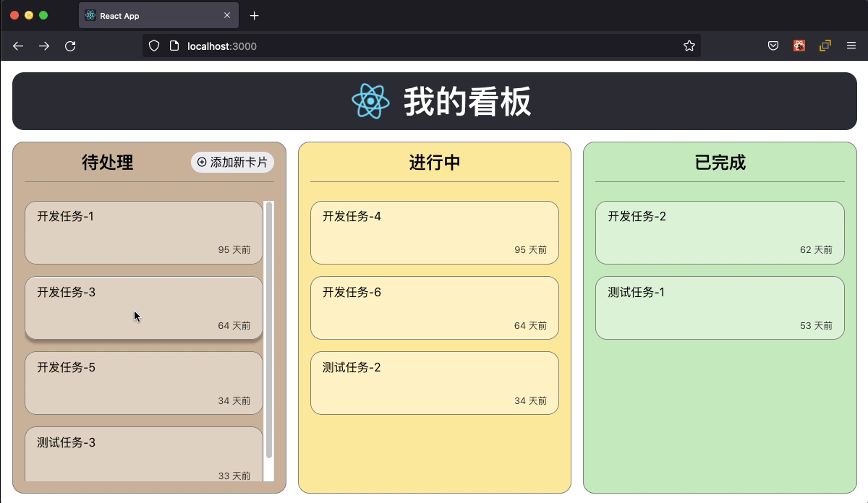Image resolution: width=868 pixels, height=503 pixels.
Task: Click the page info icon in address bar
Action: click(x=172, y=46)
